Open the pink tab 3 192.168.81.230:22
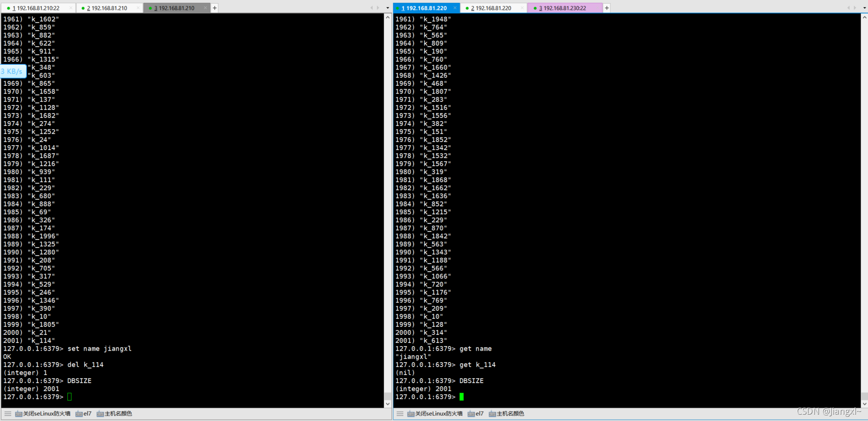 (565, 8)
